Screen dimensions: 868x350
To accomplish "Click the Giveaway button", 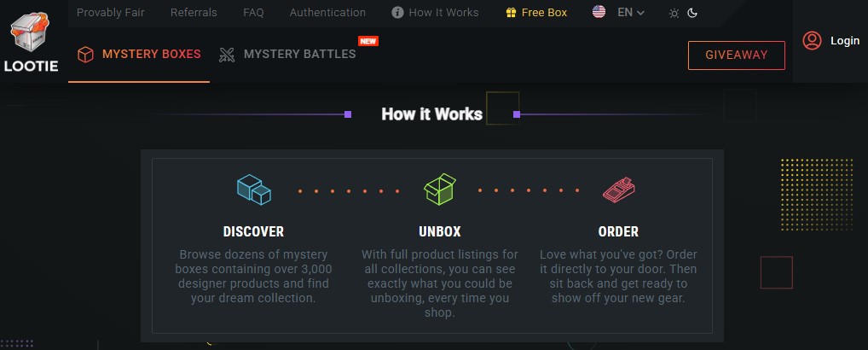I will pyautogui.click(x=736, y=55).
